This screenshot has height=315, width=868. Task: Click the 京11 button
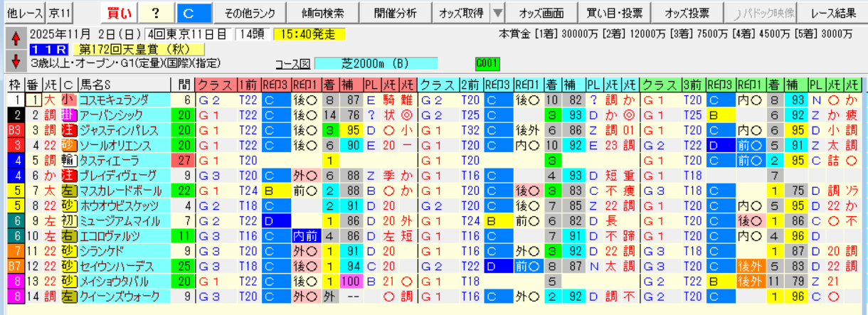[60, 13]
